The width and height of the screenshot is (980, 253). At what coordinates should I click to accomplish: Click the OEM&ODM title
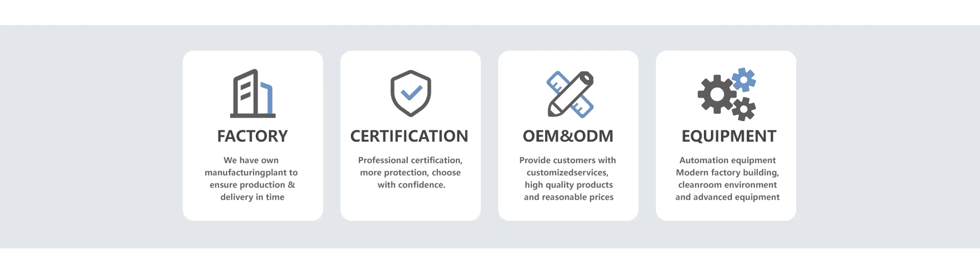(568, 136)
